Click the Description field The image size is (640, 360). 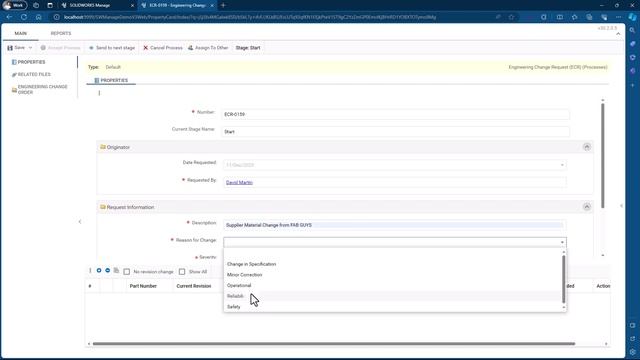[x=394, y=225]
